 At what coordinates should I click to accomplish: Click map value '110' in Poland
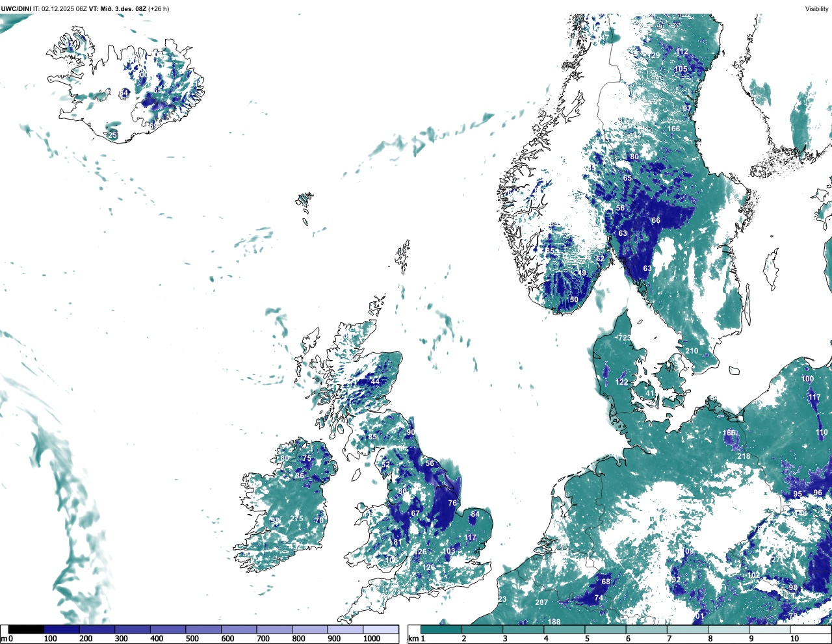(x=822, y=432)
